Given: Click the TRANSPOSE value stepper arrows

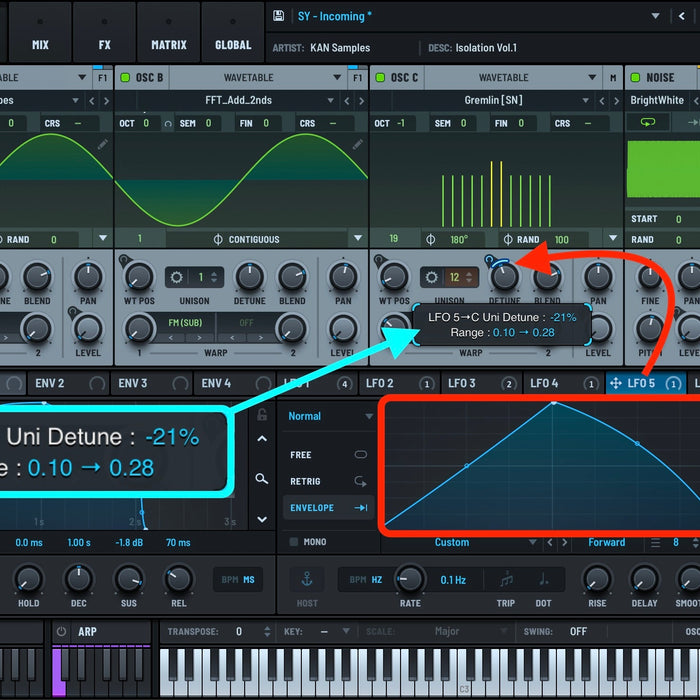Looking at the screenshot, I should 267,631.
